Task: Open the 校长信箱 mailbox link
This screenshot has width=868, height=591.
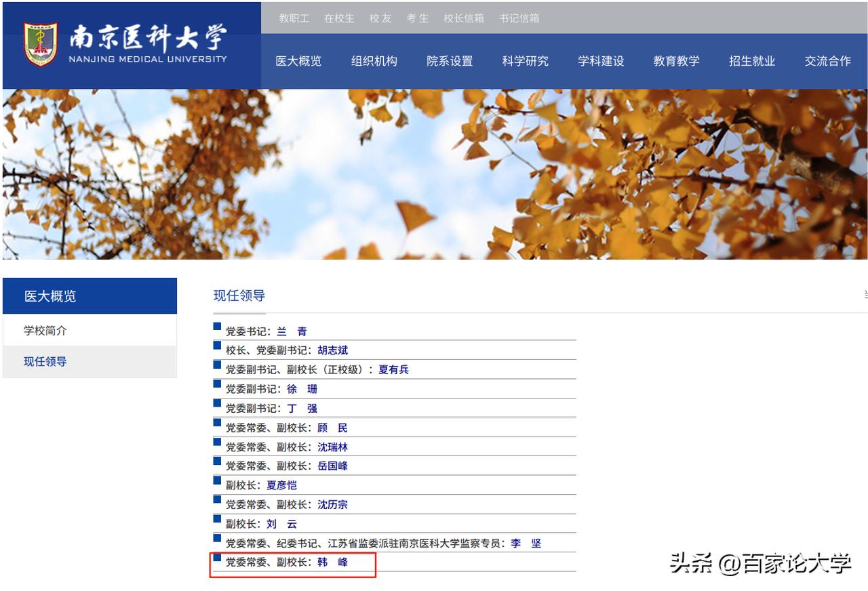Action: coord(464,18)
